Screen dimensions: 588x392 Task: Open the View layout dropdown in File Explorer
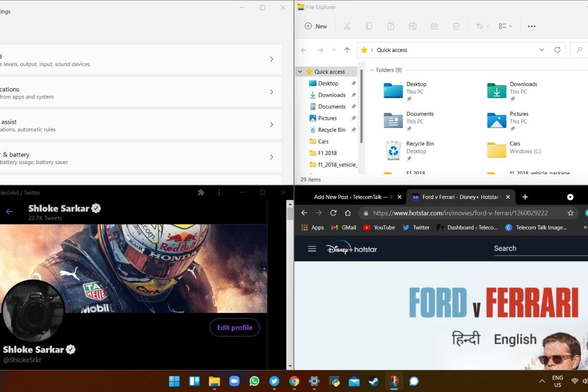pos(505,26)
